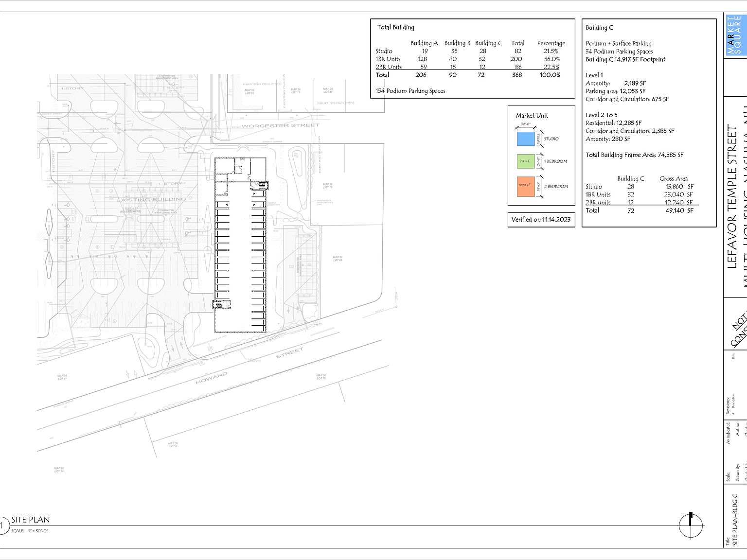The image size is (747, 560).
Task: Click the Building C summary heading
Action: 599,28
